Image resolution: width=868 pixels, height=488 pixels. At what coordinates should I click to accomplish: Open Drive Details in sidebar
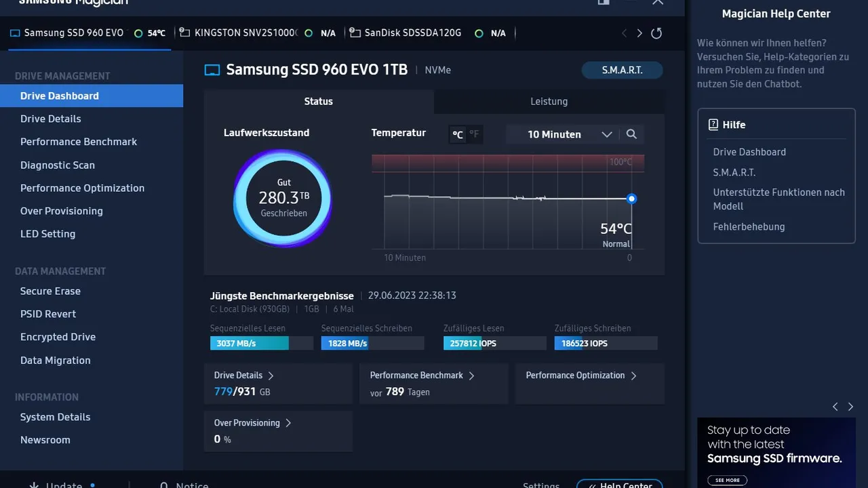[92, 119]
